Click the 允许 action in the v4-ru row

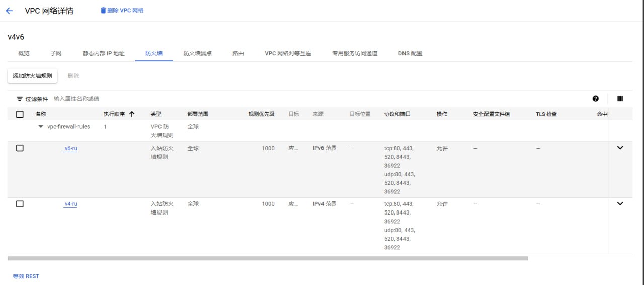pos(442,204)
